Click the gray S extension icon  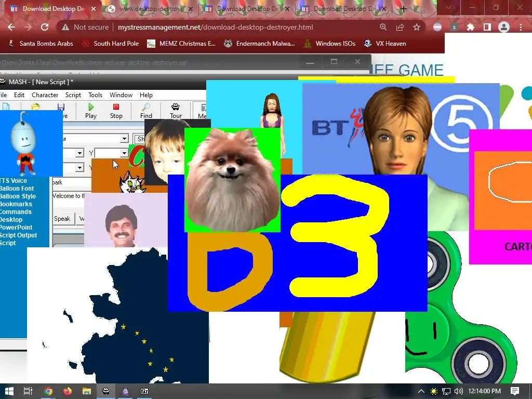click(454, 27)
